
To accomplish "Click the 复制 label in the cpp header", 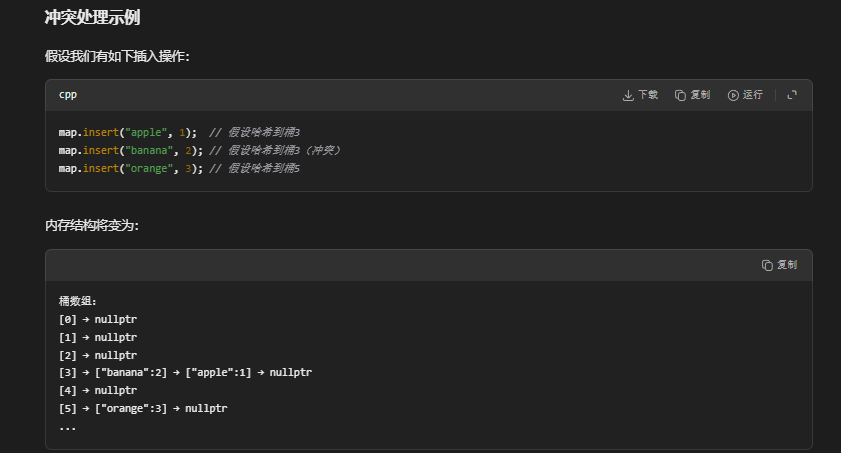I will point(700,95).
